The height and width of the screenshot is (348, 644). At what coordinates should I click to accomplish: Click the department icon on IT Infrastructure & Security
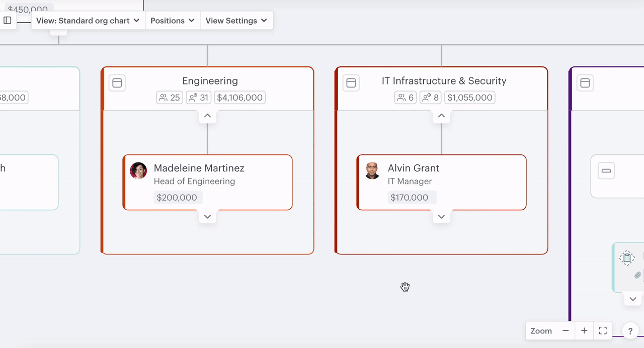[351, 82]
